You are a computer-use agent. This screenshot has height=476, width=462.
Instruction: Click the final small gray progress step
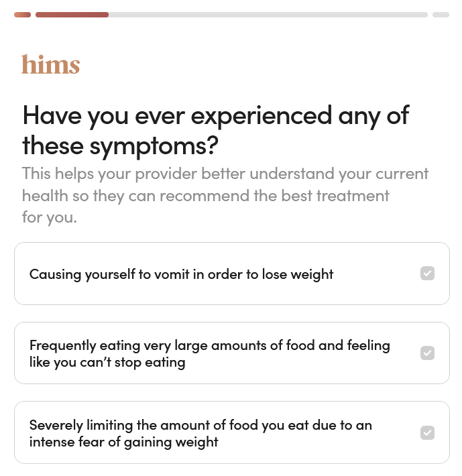(x=441, y=15)
